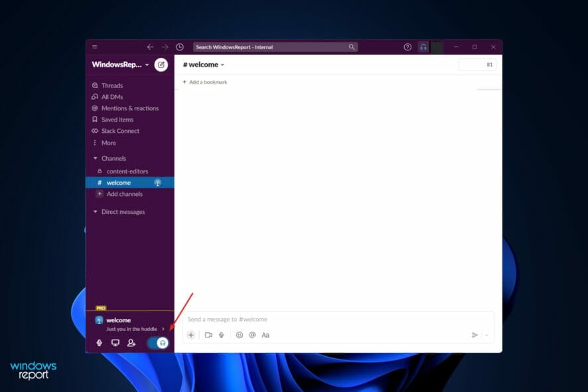
Task: Click Add channels in sidebar
Action: [x=124, y=194]
